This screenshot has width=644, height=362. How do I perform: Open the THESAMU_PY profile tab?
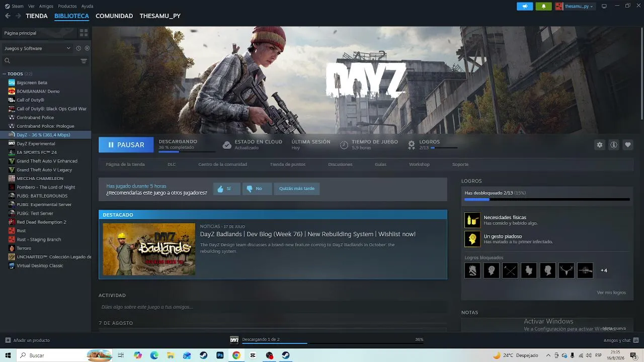pos(160,16)
